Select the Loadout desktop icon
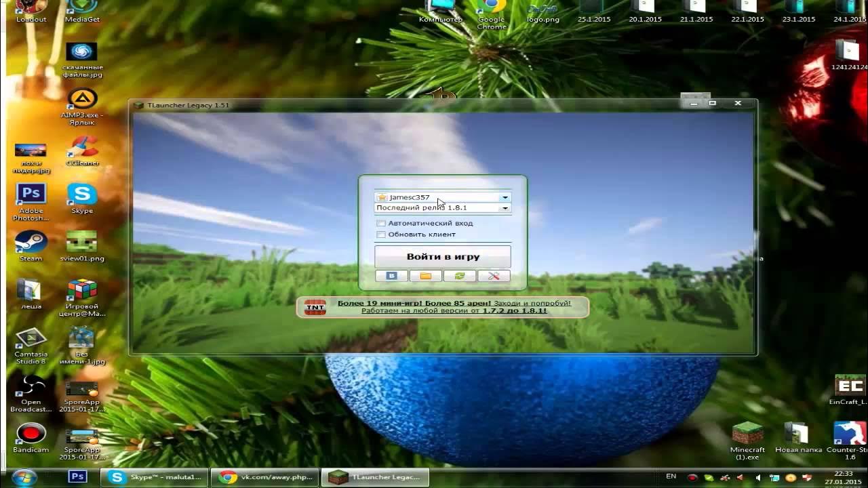 pos(31,12)
